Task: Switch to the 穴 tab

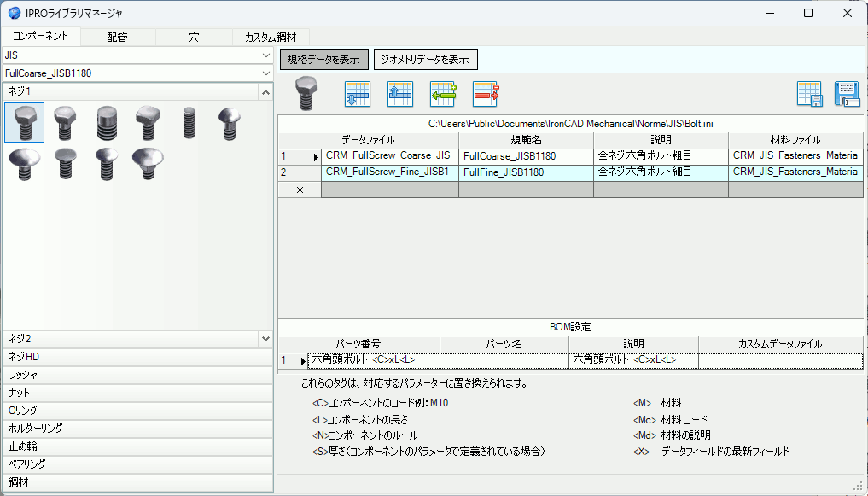Action: pos(194,37)
